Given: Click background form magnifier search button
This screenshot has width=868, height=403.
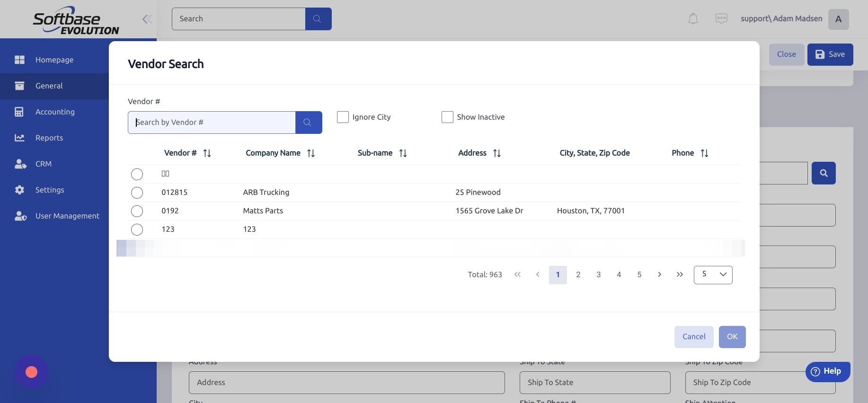Looking at the screenshot, I should pyautogui.click(x=824, y=173).
